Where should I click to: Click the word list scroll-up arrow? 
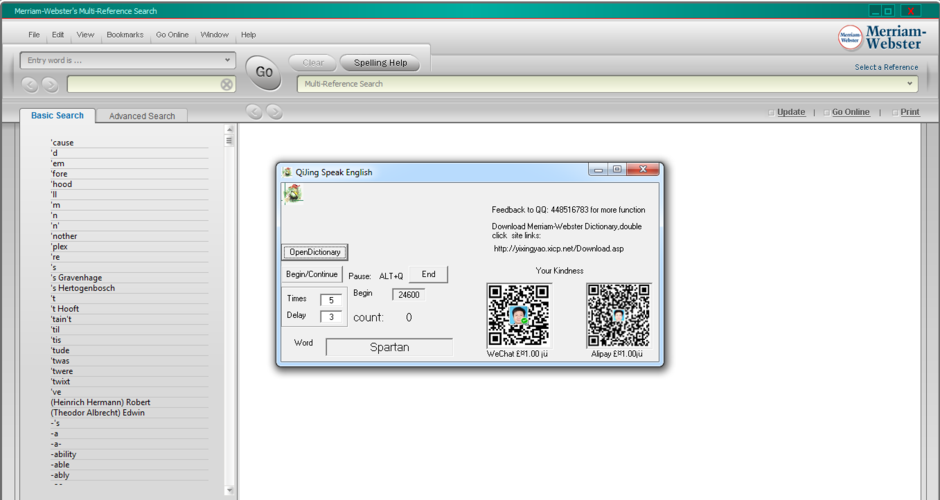coord(229,129)
